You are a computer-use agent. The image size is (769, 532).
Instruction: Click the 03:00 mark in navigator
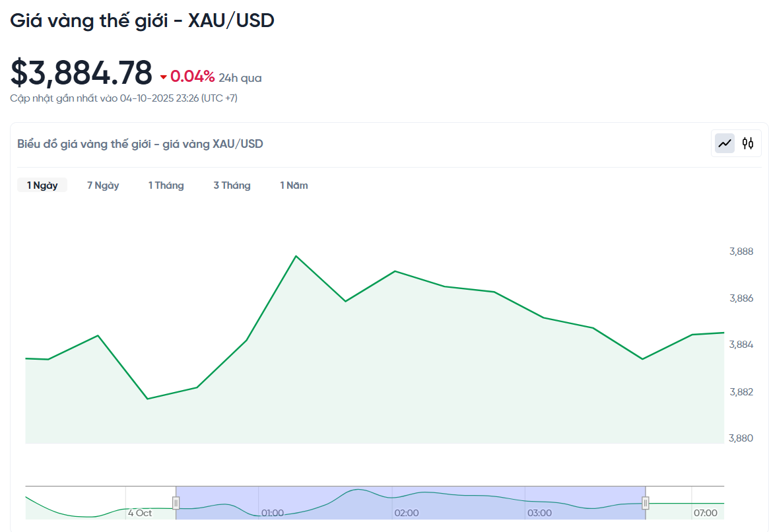pos(539,513)
